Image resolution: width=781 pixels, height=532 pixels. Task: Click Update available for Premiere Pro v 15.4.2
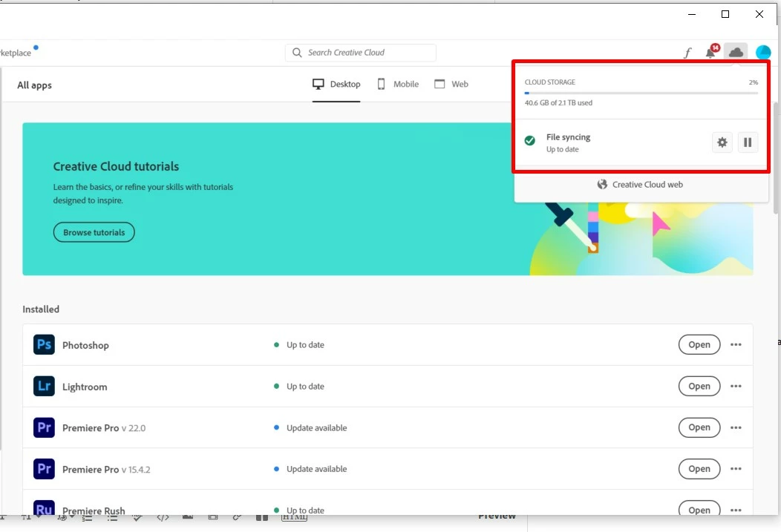coord(317,469)
